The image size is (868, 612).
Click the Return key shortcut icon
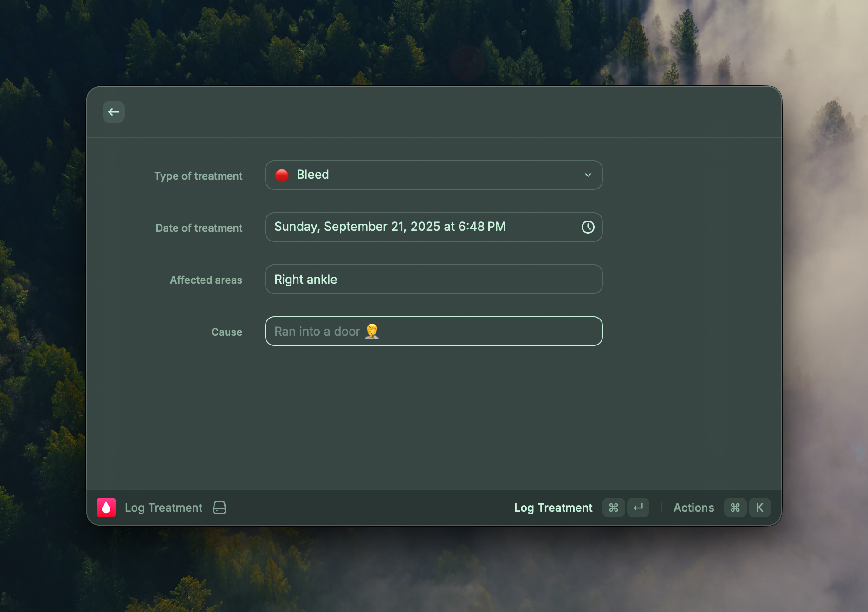click(638, 508)
